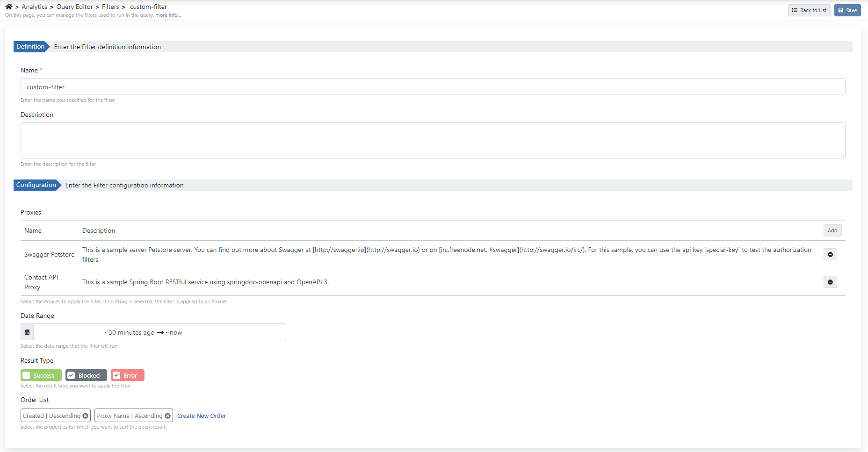
Task: Click the calendar icon for Date Range
Action: (x=27, y=332)
